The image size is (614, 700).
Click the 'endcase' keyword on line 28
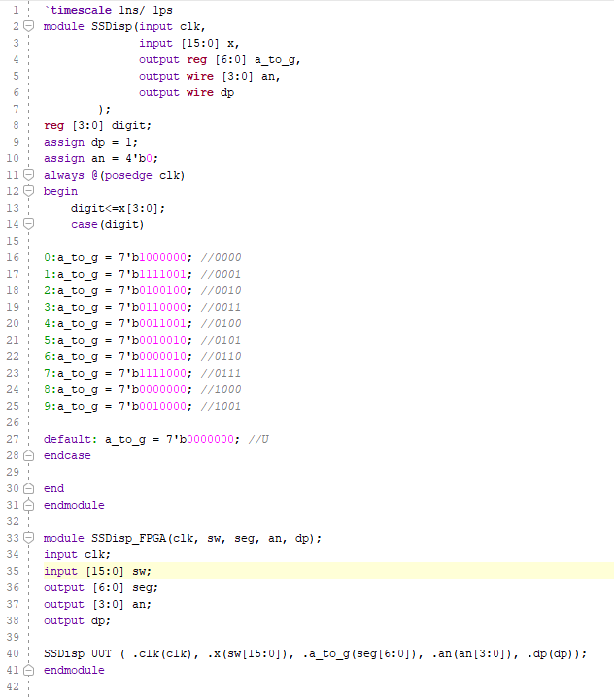67,455
